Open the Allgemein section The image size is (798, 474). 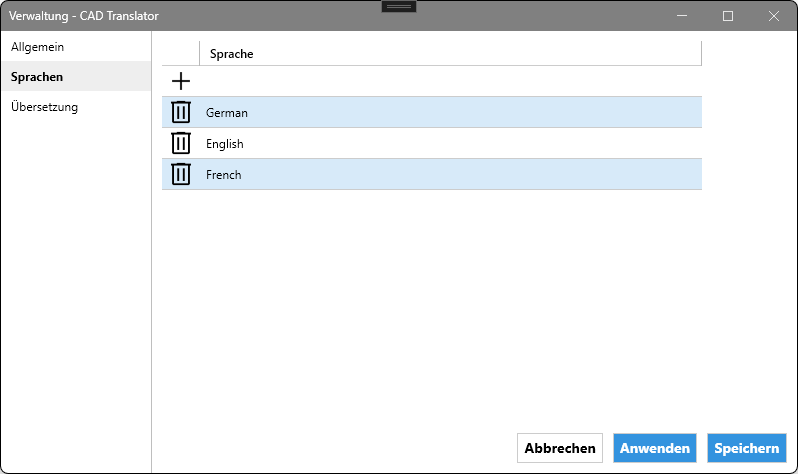point(76,47)
